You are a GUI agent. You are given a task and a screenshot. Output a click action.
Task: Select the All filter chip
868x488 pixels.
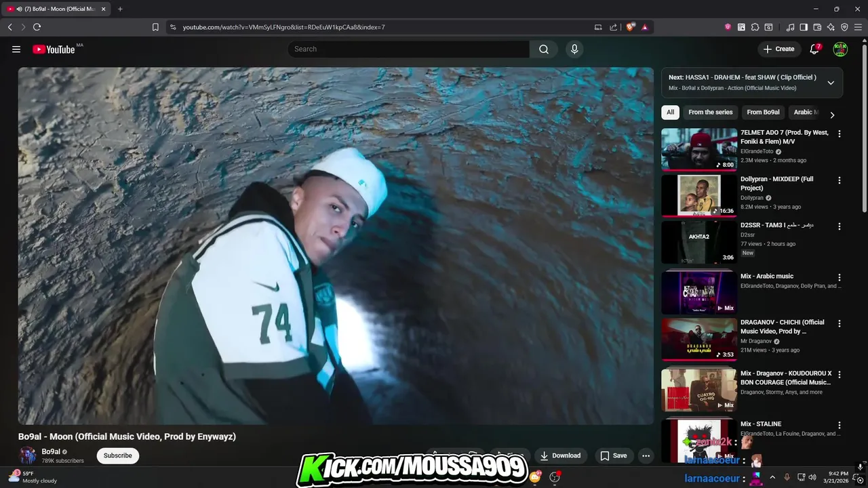(x=670, y=113)
